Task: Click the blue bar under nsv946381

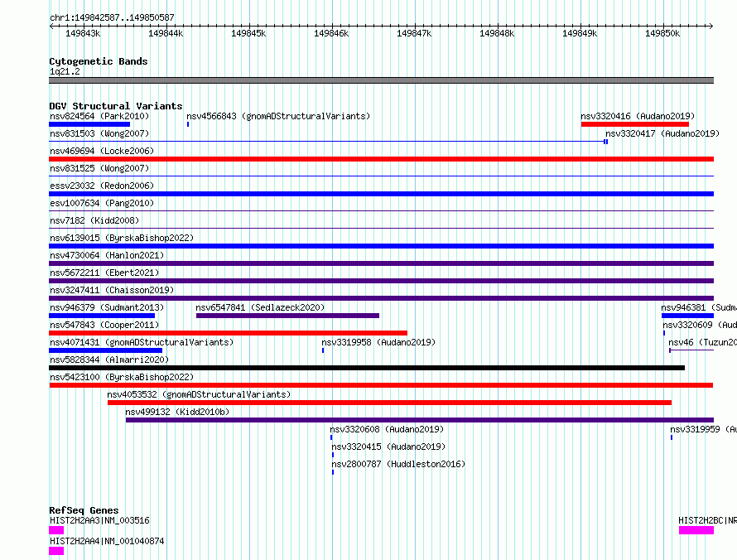Action: (687, 316)
